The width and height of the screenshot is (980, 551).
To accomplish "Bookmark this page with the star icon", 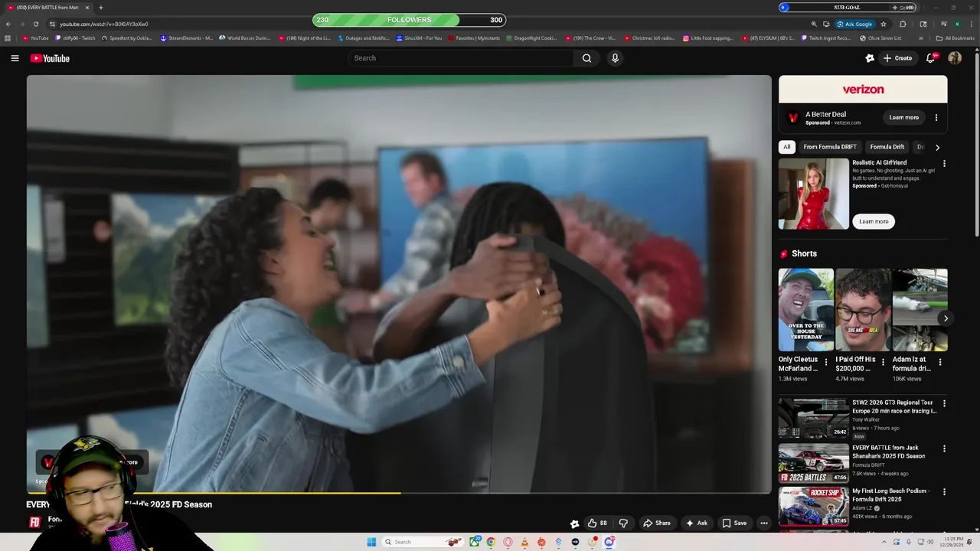I will (x=883, y=24).
